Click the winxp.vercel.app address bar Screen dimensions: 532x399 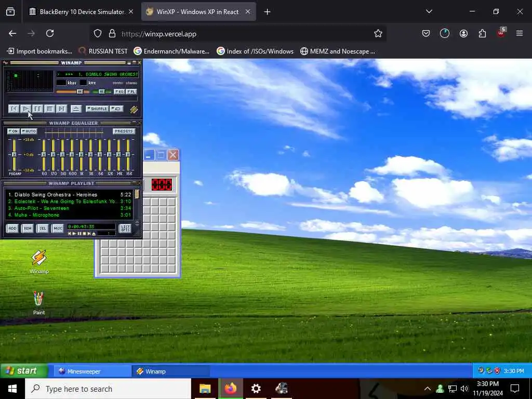(237, 34)
